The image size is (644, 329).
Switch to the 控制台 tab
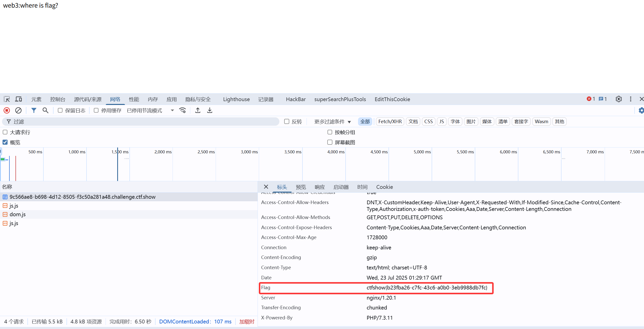58,99
